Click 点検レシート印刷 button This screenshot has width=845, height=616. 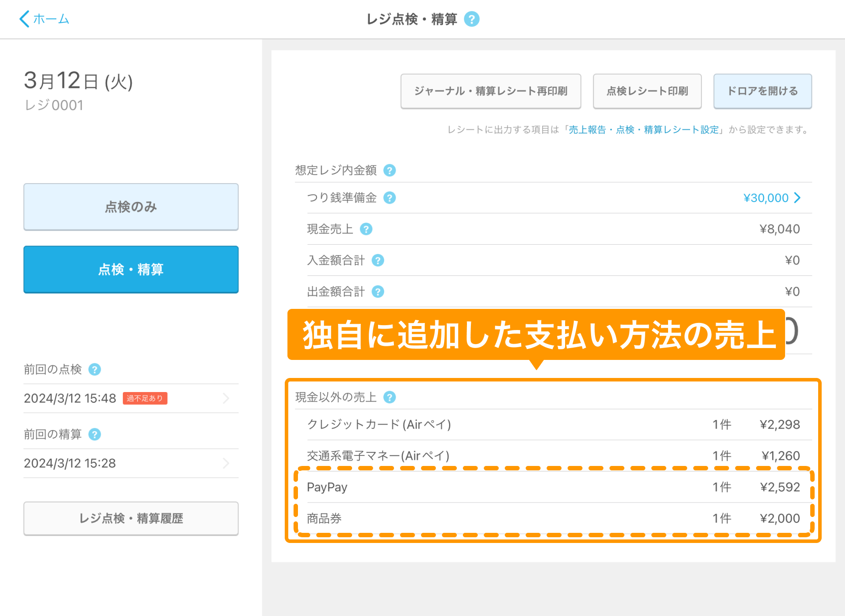pyautogui.click(x=647, y=91)
